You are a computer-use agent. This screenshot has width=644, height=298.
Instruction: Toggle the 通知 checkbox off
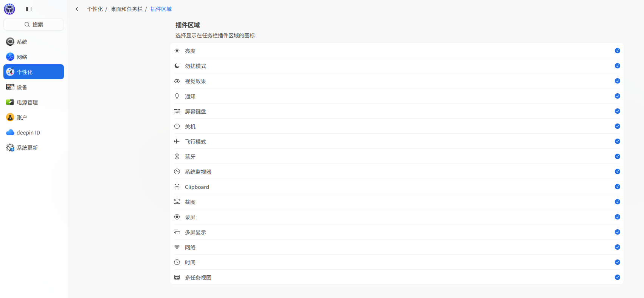click(x=618, y=96)
